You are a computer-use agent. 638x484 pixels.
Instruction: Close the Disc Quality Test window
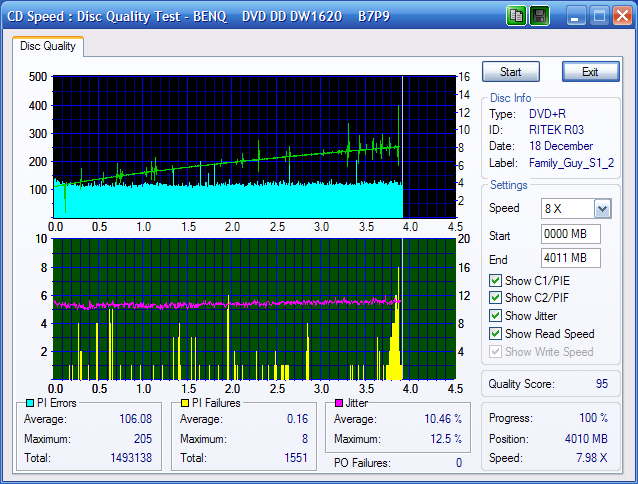[623, 16]
